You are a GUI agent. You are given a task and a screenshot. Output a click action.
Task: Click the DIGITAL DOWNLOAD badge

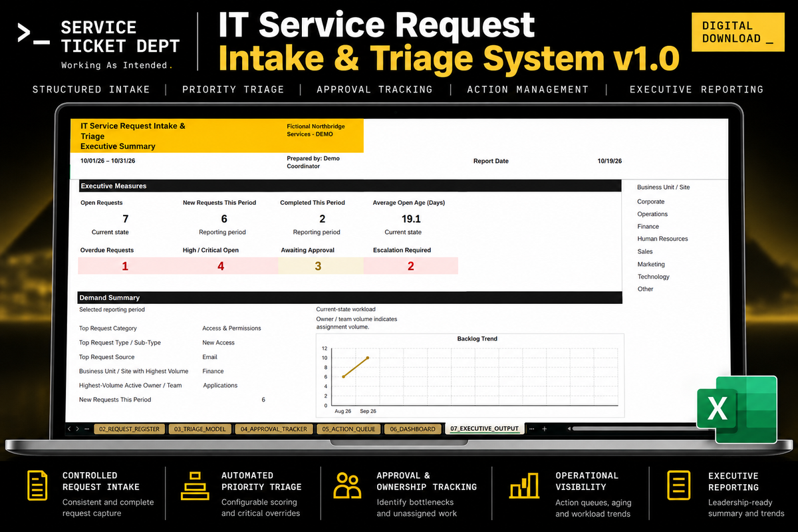[737, 32]
